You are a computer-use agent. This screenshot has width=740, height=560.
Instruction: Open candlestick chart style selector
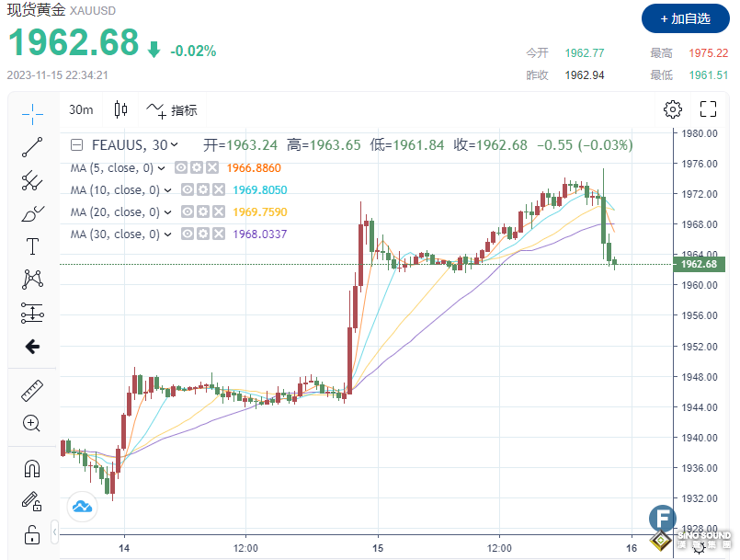pos(120,110)
